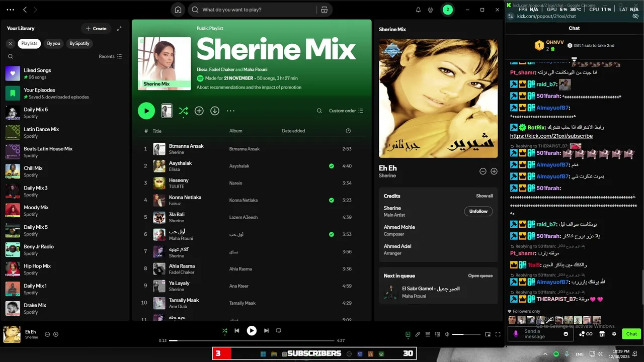Select the By you filter
This screenshot has height=362, width=644.
(53, 44)
